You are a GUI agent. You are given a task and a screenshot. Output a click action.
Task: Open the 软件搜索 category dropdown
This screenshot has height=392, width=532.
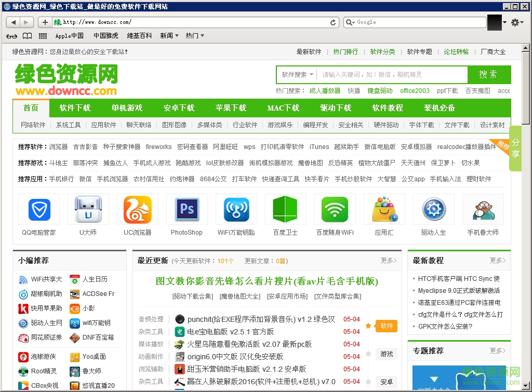296,74
